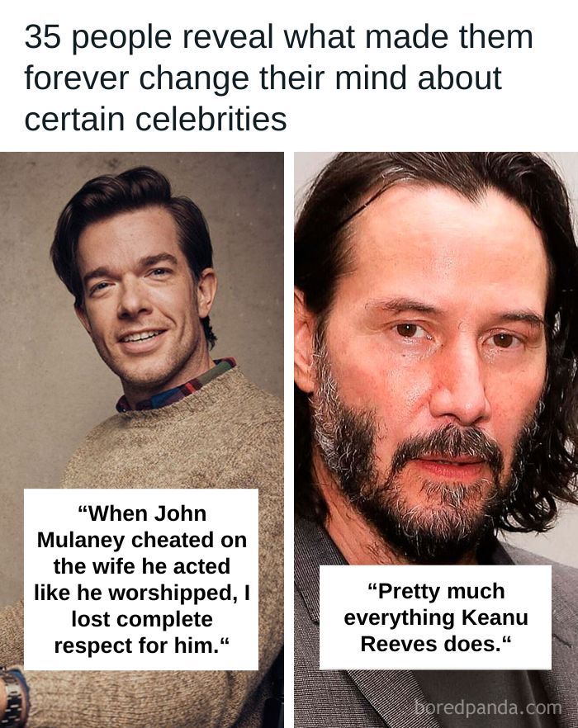Select the quote box mentioning Keanu Reeves
The height and width of the screenshot is (728, 578).
tap(435, 617)
